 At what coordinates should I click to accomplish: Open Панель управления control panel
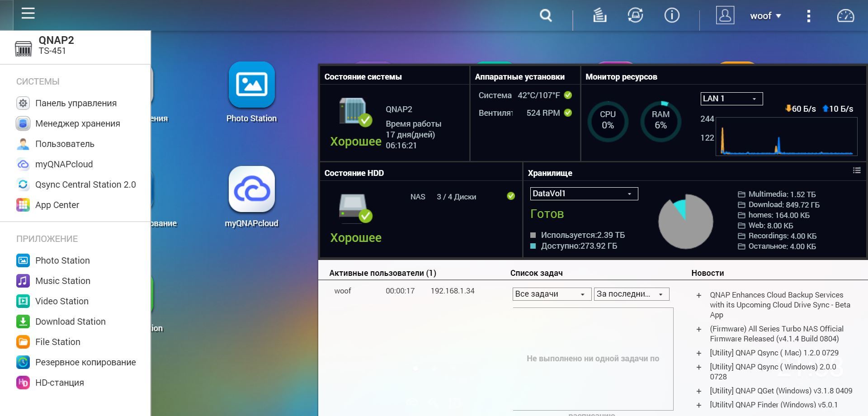coord(75,103)
